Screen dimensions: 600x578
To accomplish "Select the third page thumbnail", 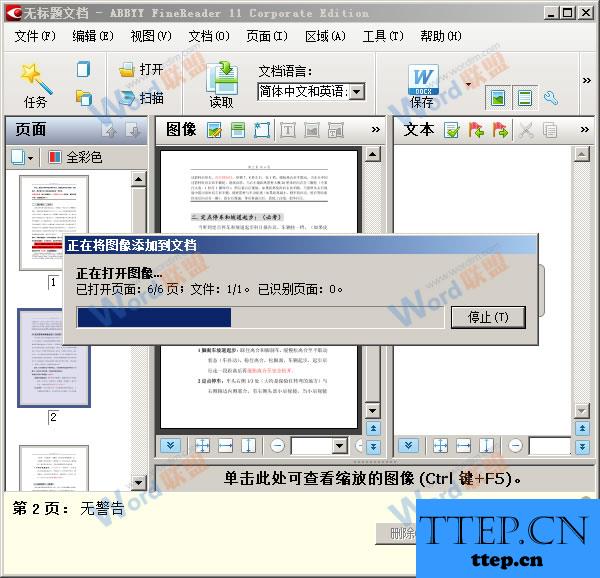I will 54,468.
